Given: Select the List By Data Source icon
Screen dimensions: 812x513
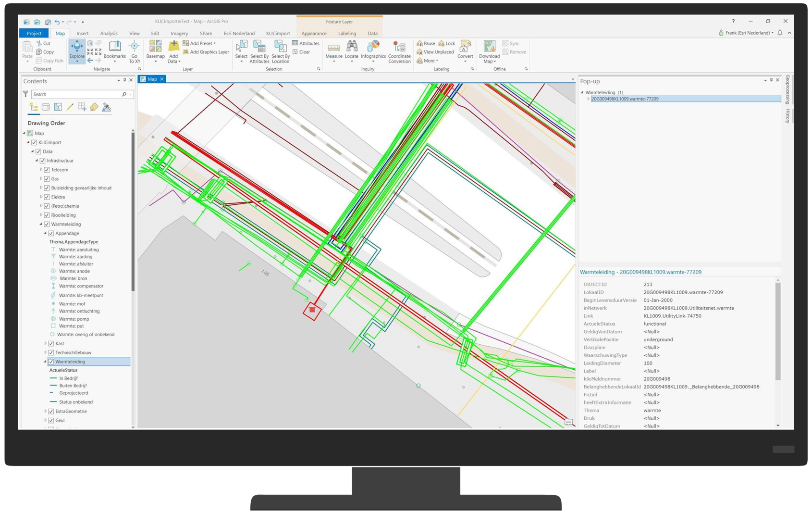Looking at the screenshot, I should (x=46, y=107).
